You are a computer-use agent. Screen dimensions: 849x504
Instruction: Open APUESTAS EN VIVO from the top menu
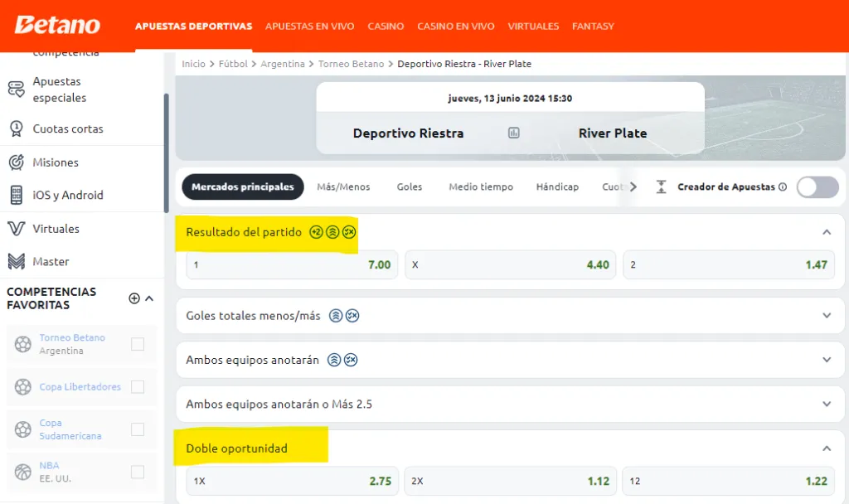coord(310,26)
